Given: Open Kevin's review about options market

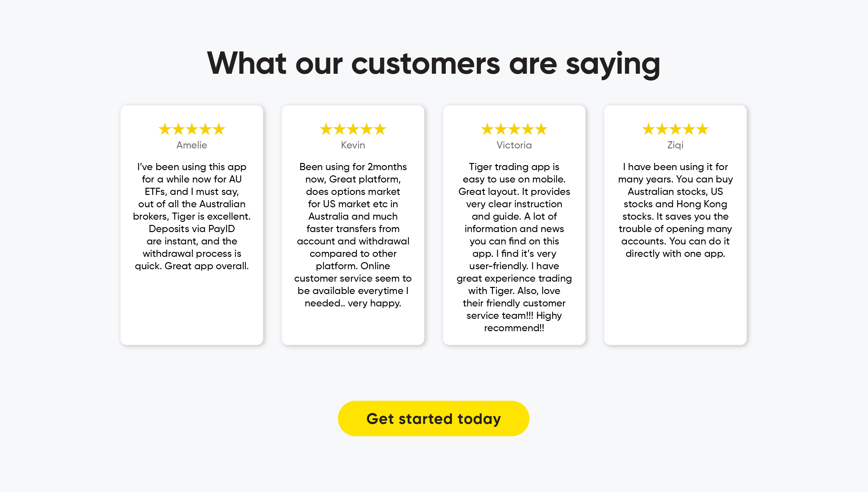Looking at the screenshot, I should tap(353, 235).
